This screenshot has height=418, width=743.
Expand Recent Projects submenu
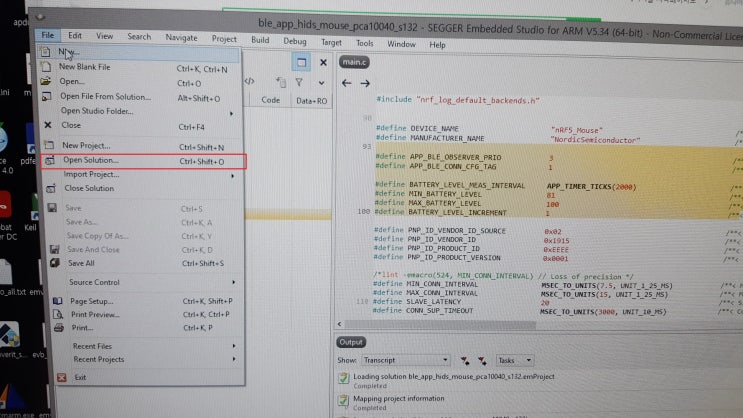149,359
